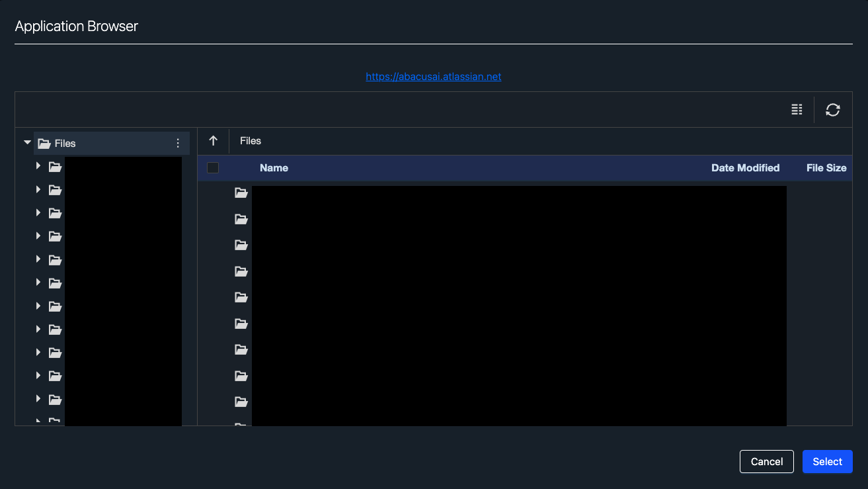This screenshot has width=868, height=489.
Task: Refresh the file listing
Action: pos(832,109)
